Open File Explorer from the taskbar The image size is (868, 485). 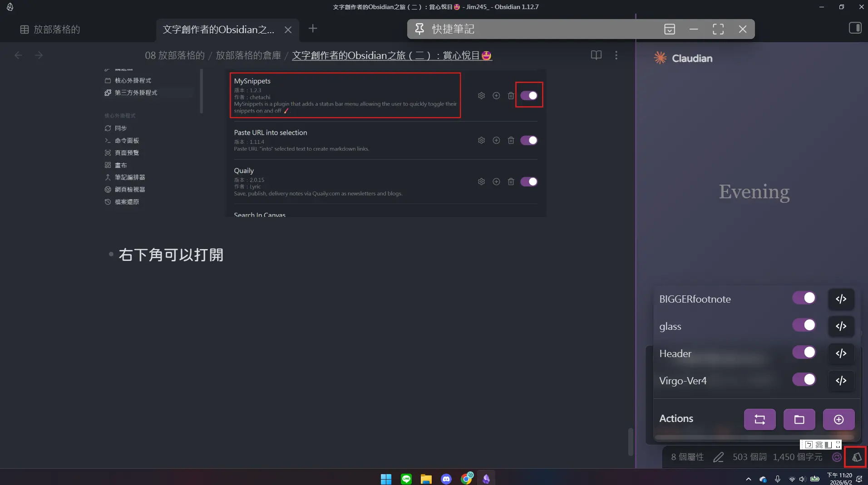[426, 479]
